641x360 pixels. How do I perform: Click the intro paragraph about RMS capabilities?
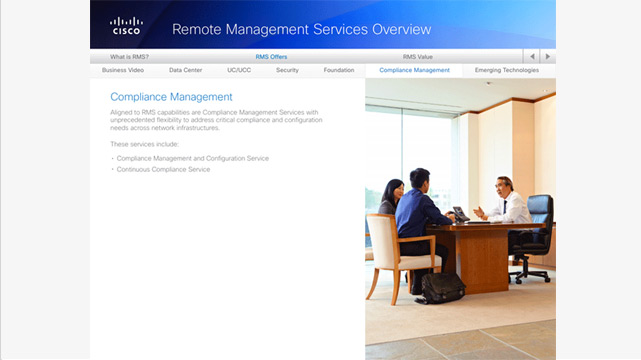(x=216, y=120)
